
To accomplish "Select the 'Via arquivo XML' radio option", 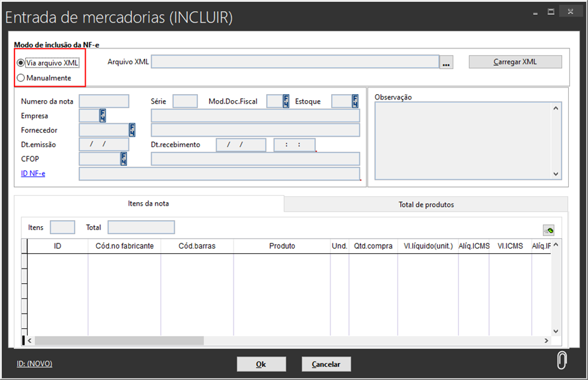I will (21, 63).
